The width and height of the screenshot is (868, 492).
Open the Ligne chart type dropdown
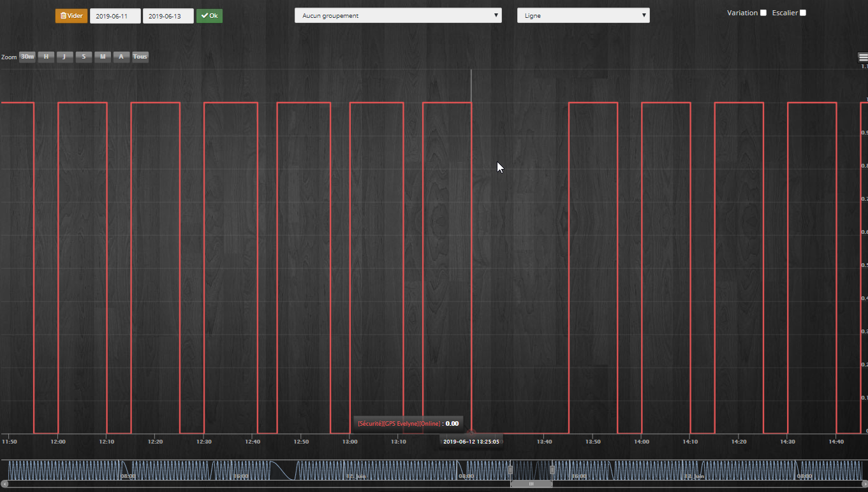[x=584, y=15]
